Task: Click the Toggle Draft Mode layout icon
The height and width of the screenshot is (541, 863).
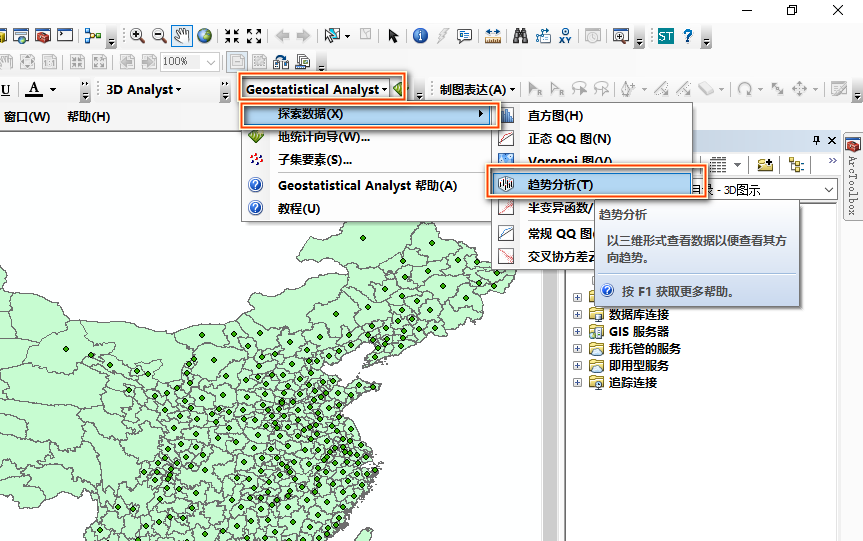Action: [x=237, y=62]
